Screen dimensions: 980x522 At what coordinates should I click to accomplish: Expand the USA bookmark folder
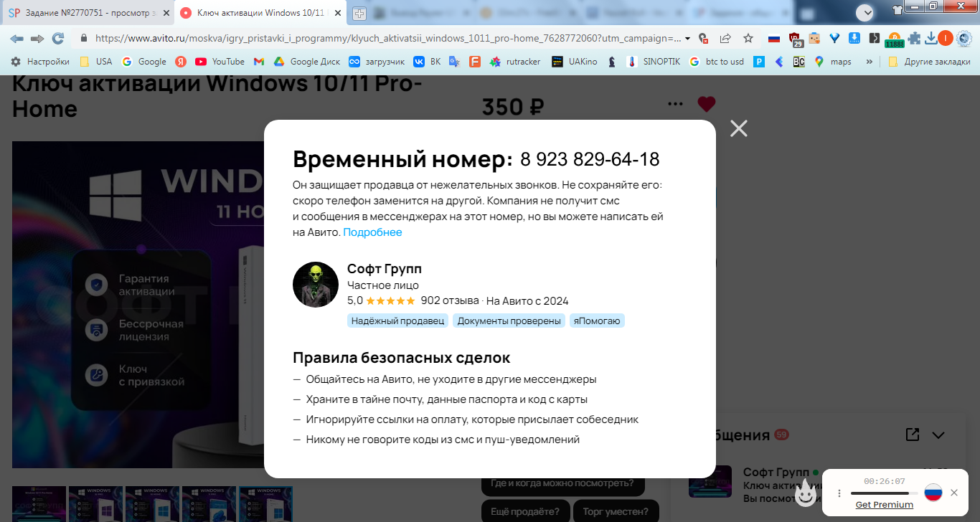point(95,62)
